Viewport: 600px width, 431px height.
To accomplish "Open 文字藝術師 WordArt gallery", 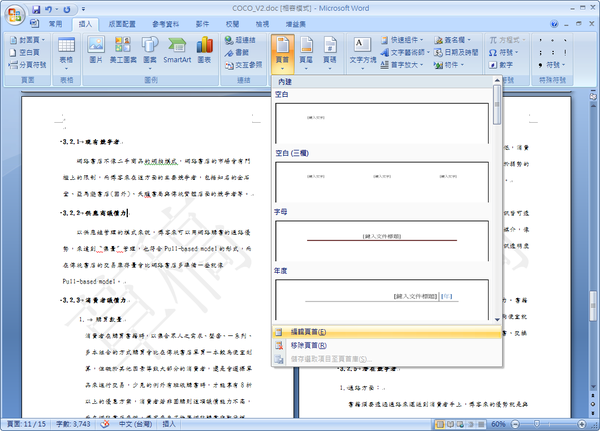I will (x=405, y=52).
